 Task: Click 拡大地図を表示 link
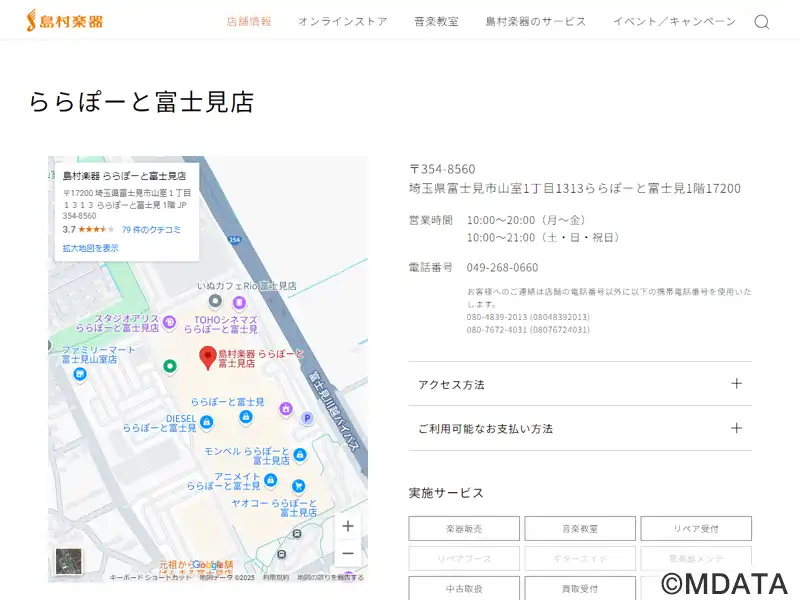tap(90, 248)
